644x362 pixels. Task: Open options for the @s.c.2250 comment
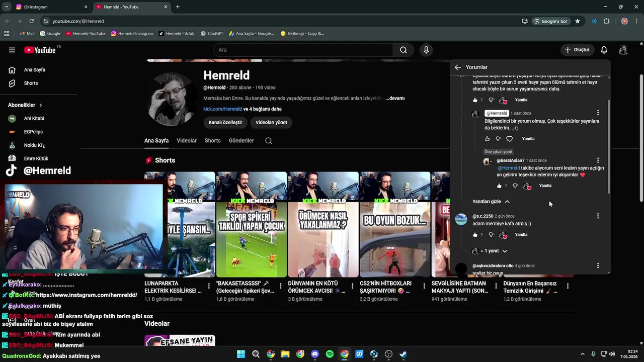[x=598, y=216]
